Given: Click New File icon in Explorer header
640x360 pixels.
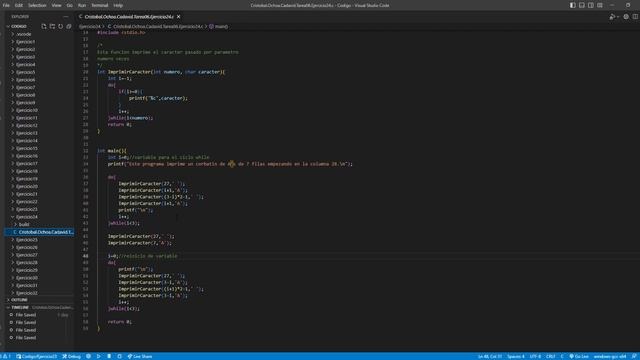Looking at the screenshot, I should 44,26.
